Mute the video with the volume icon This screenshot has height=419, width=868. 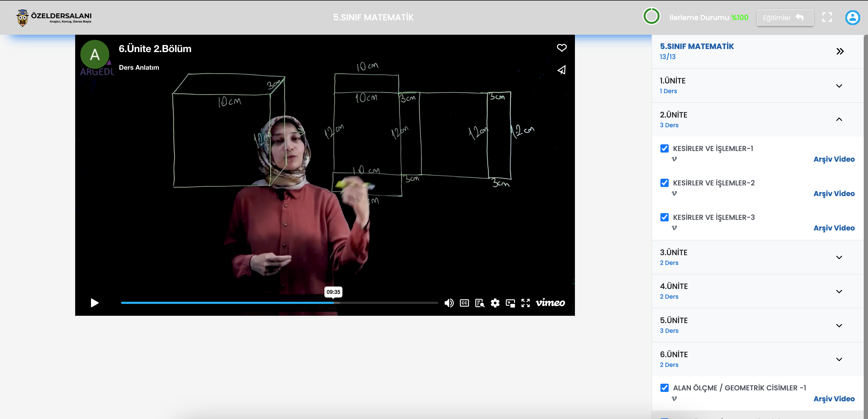coord(449,303)
